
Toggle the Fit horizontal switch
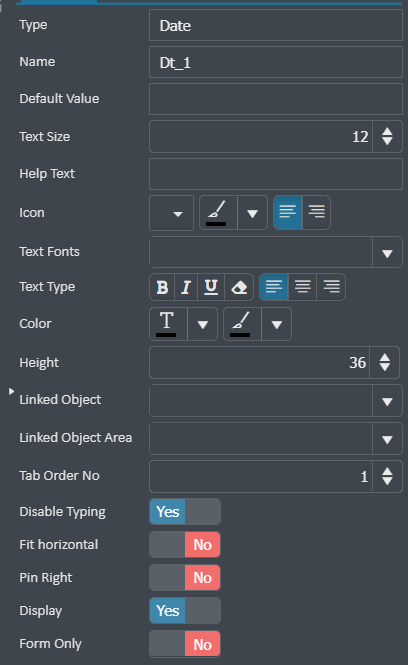pyautogui.click(x=185, y=545)
